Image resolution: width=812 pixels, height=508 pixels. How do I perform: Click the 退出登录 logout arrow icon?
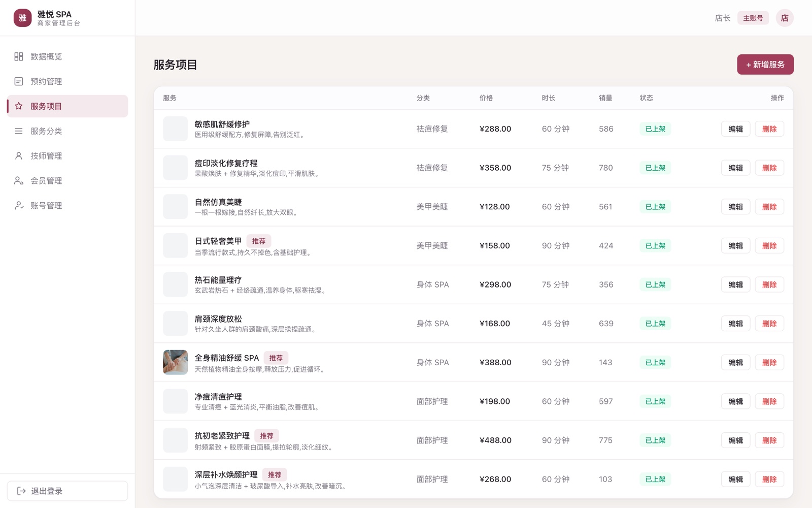tap(21, 491)
